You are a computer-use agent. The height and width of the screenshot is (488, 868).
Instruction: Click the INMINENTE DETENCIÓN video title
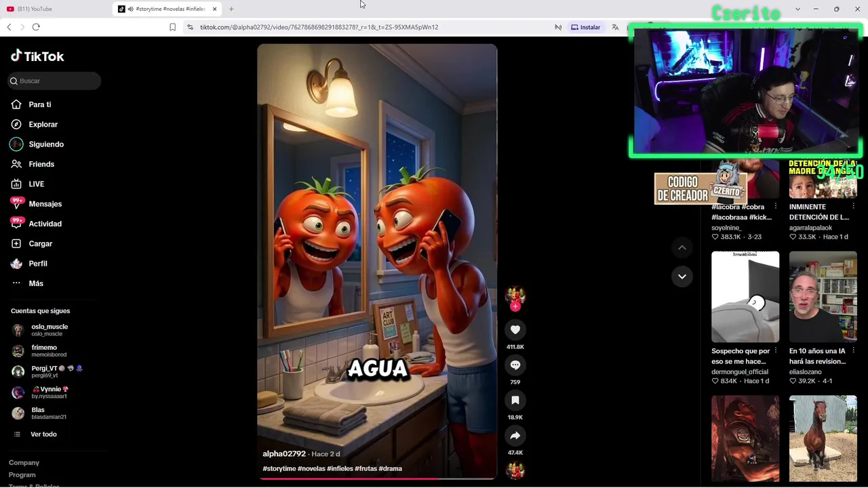(x=819, y=212)
